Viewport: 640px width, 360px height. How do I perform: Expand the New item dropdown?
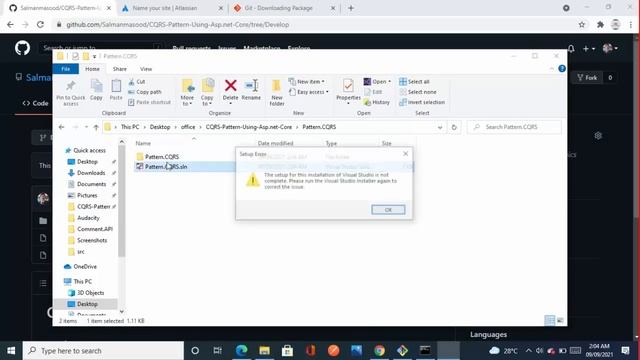pyautogui.click(x=307, y=82)
